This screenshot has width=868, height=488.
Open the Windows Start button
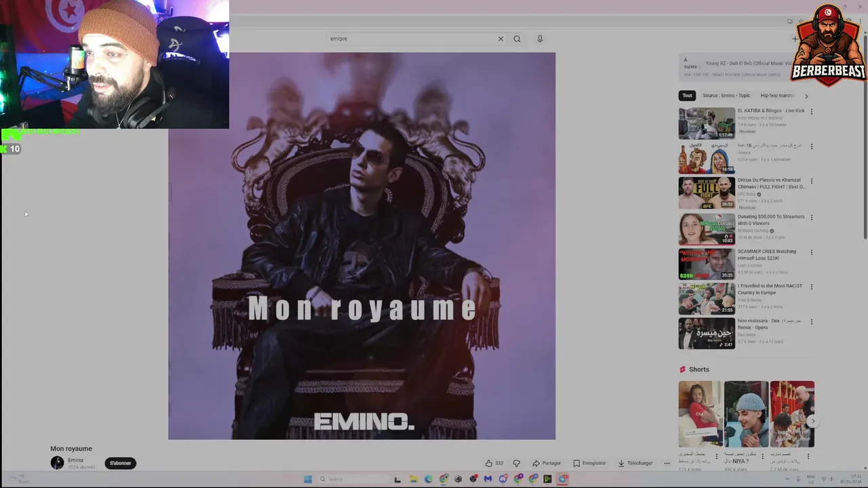pyautogui.click(x=307, y=479)
